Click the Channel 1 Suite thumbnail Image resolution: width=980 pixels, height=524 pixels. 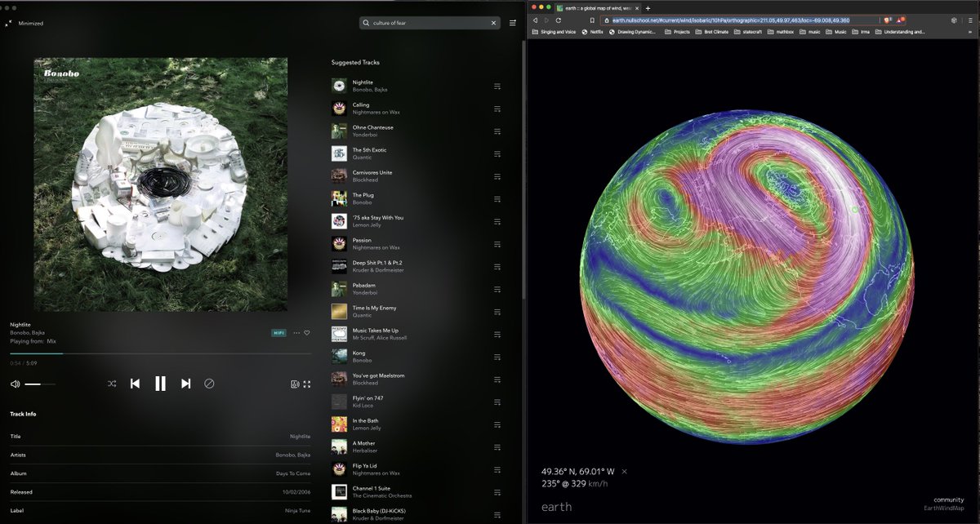click(x=339, y=491)
